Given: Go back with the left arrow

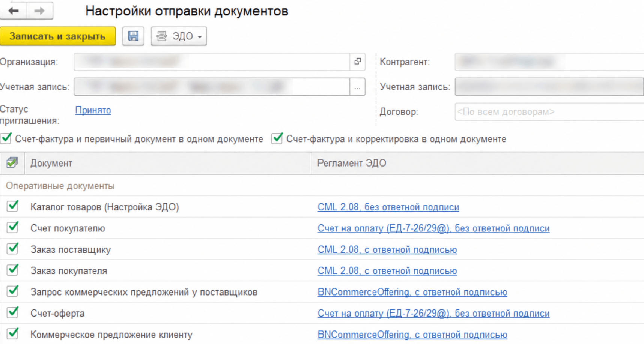Looking at the screenshot, I should (14, 11).
